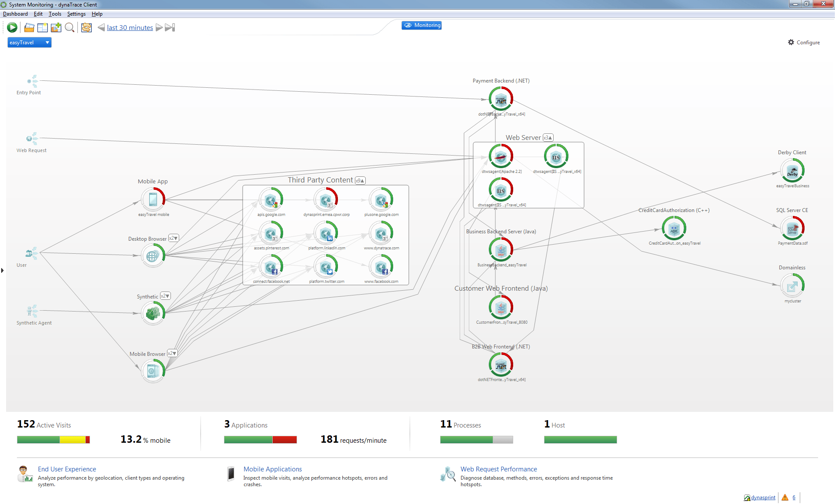
Task: Select the easyTravel mobile app node
Action: [153, 199]
